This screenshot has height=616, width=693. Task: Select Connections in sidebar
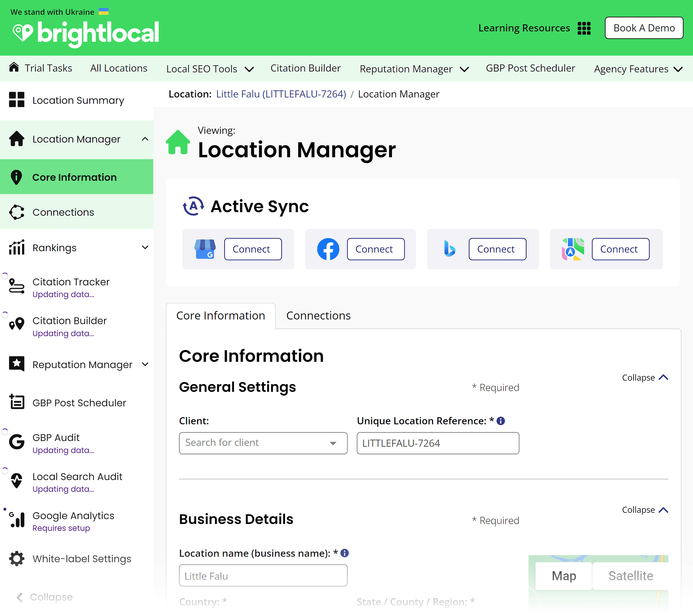[77, 212]
